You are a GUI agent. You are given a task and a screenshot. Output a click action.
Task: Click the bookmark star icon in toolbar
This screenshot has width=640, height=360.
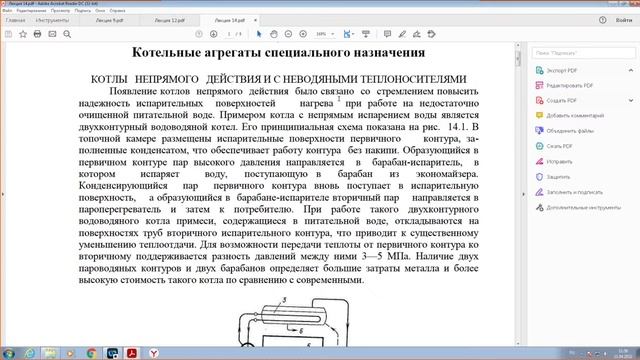click(x=23, y=34)
